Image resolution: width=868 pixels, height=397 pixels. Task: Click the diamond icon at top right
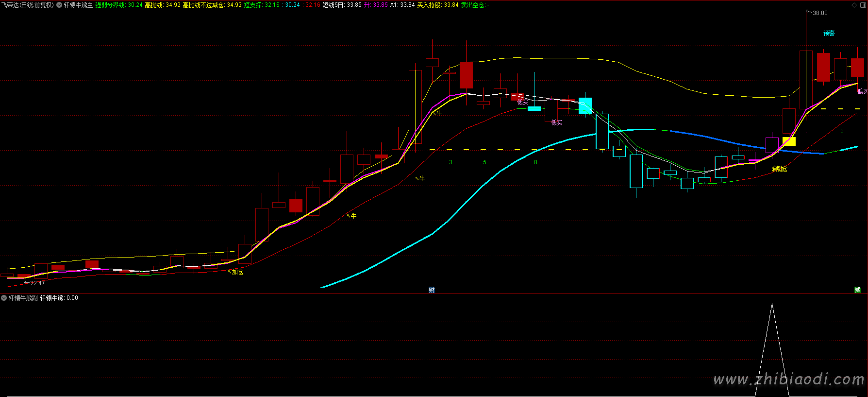point(854,5)
